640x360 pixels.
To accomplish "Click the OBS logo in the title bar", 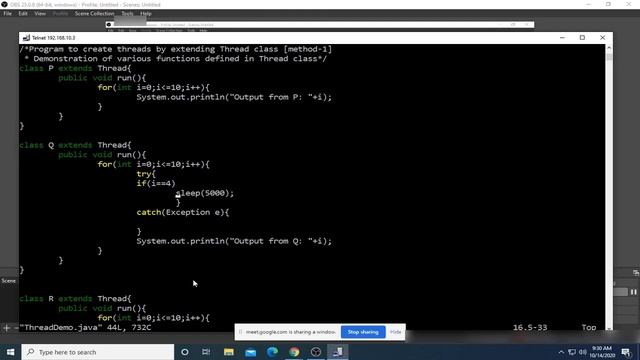I will tap(4, 4).
